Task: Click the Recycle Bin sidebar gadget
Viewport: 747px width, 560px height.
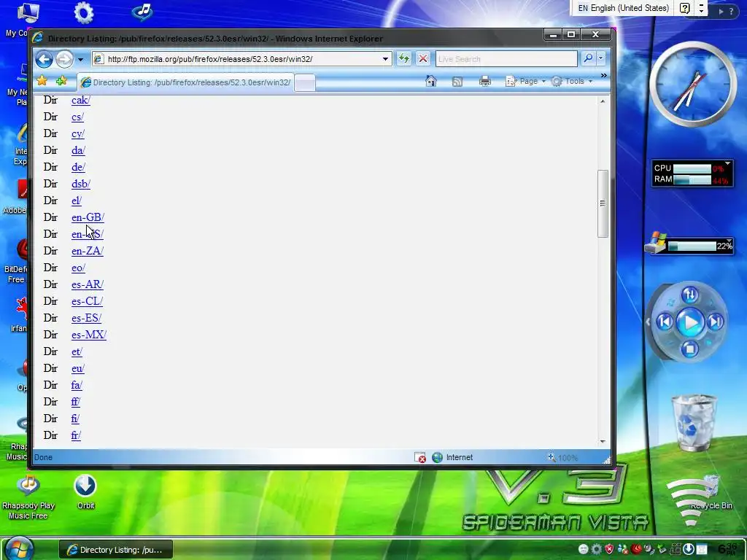Action: point(694,423)
